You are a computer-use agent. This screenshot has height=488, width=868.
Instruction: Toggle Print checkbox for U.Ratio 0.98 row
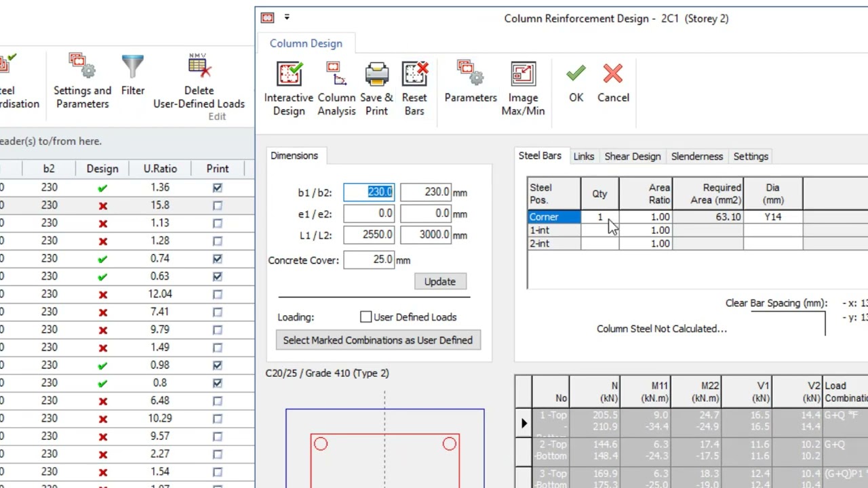pyautogui.click(x=217, y=365)
